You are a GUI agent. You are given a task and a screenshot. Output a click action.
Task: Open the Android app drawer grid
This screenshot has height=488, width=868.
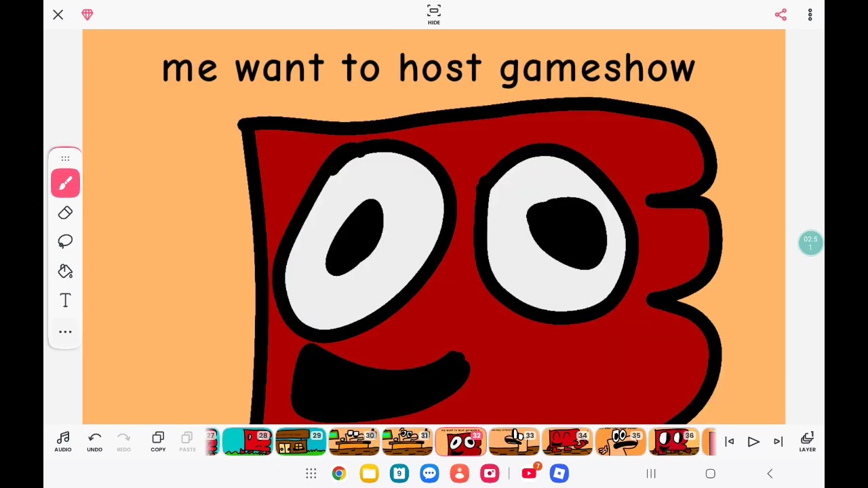(x=311, y=473)
